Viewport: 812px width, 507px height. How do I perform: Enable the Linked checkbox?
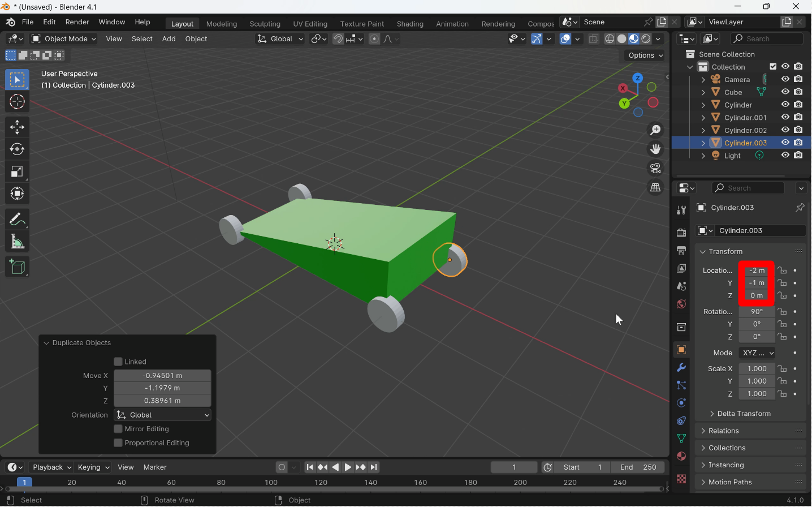pyautogui.click(x=118, y=362)
